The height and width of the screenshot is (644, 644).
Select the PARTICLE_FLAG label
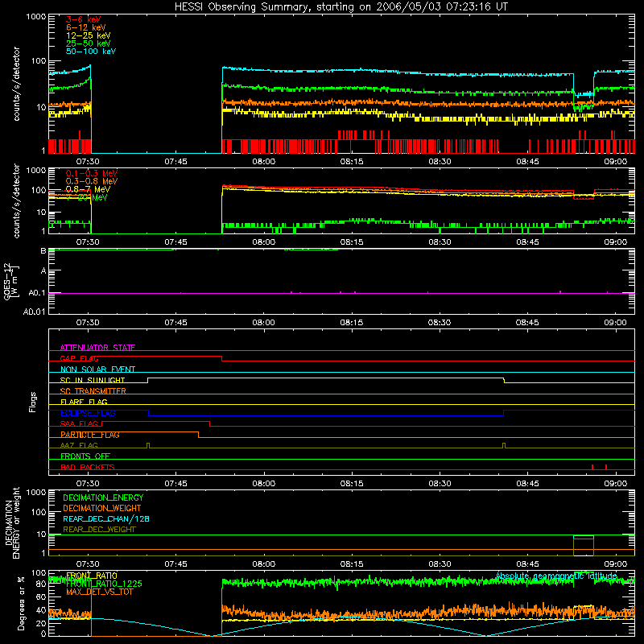(x=90, y=435)
